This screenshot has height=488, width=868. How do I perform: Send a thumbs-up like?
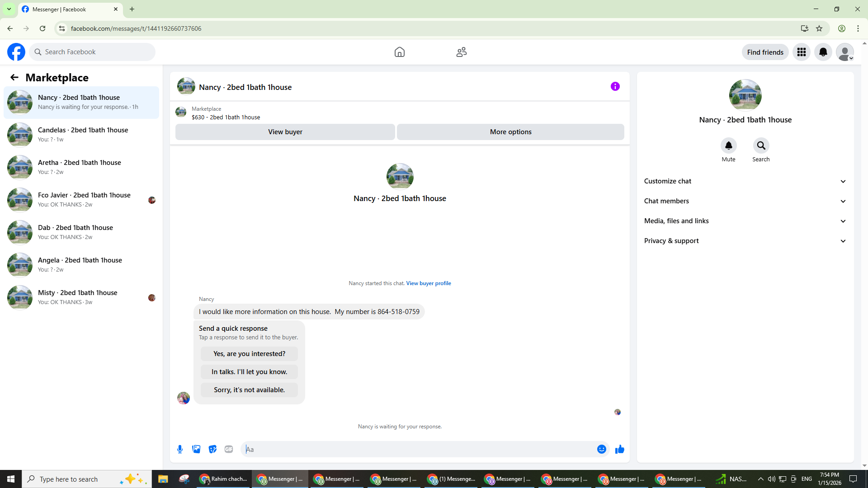point(619,449)
